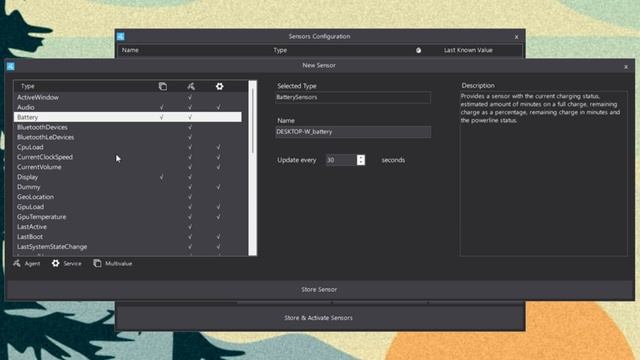Image resolution: width=640 pixels, height=360 pixels.
Task: Click the Name field containing DESKTOP-W_battery
Action: tap(353, 131)
